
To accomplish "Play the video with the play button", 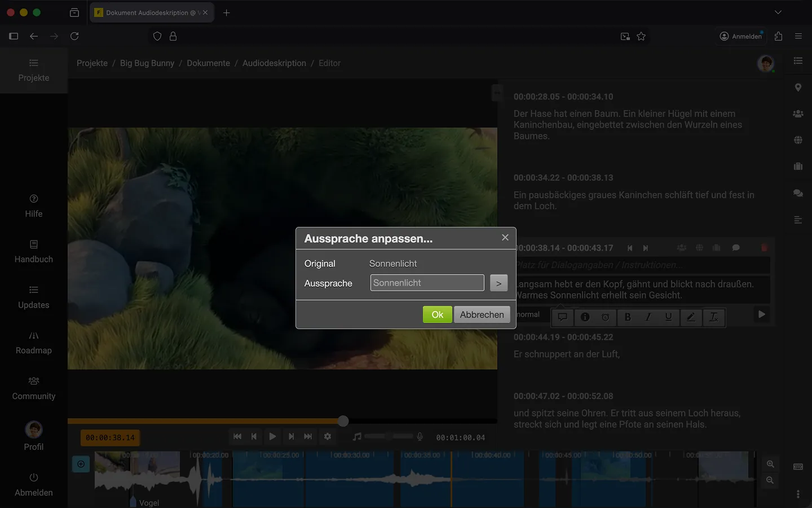I will point(272,436).
